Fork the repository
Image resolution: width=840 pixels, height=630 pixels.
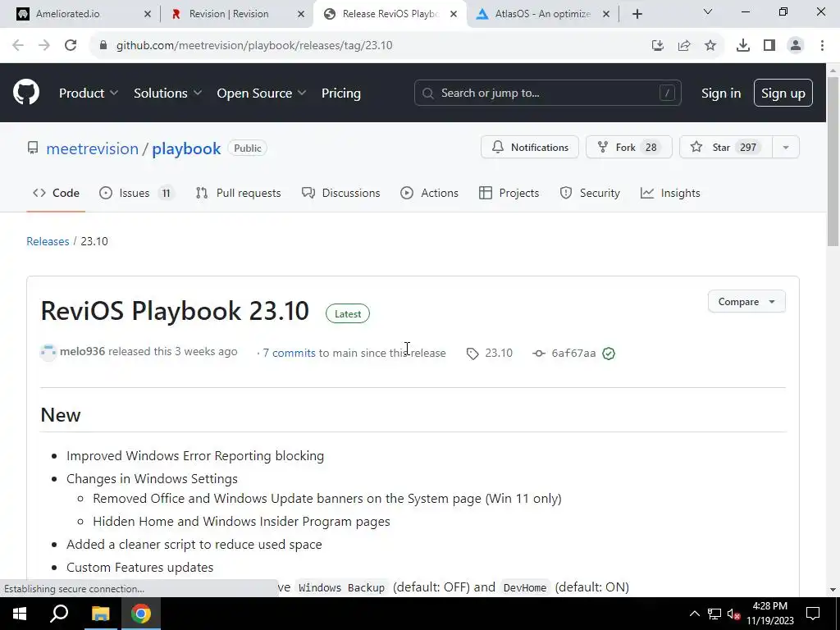pyautogui.click(x=629, y=148)
